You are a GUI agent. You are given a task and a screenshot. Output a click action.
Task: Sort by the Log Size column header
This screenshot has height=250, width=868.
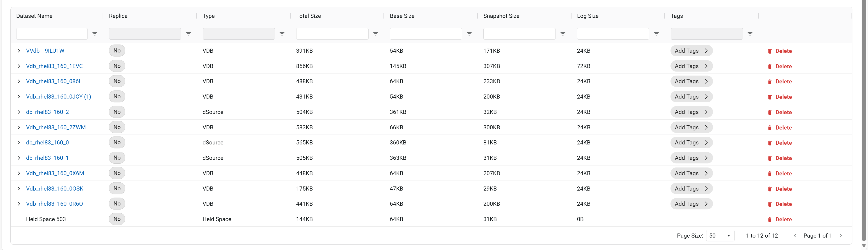click(588, 16)
